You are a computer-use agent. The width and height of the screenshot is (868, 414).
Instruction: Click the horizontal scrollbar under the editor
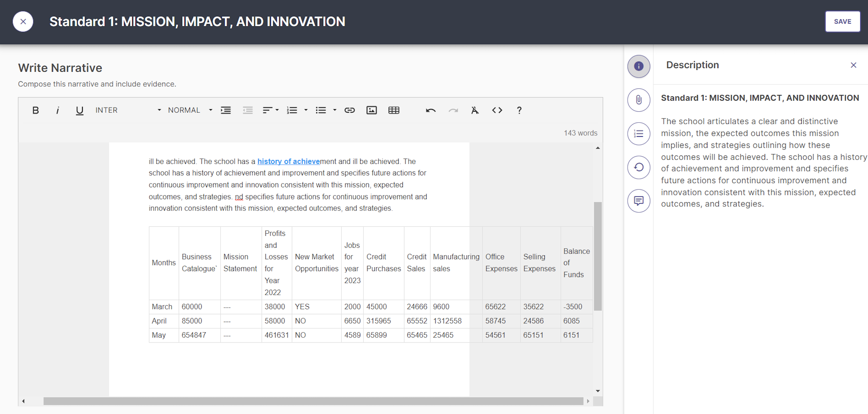313,401
